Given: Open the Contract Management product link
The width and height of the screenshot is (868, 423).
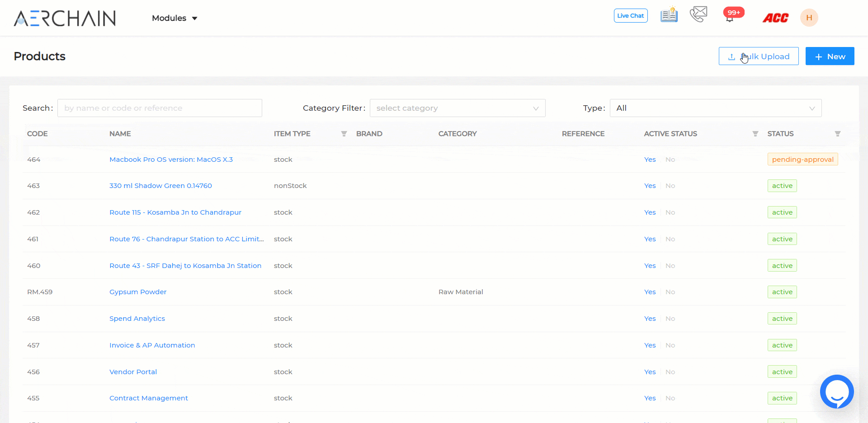Looking at the screenshot, I should 148,398.
